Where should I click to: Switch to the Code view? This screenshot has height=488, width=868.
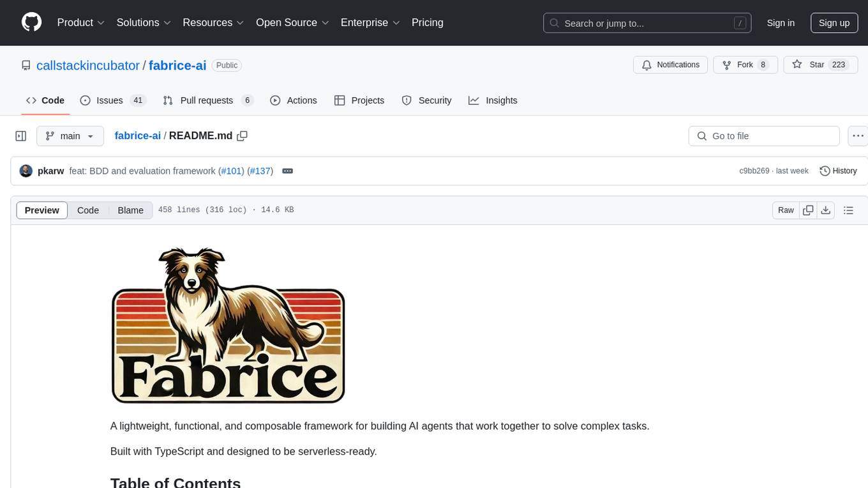[x=88, y=210]
